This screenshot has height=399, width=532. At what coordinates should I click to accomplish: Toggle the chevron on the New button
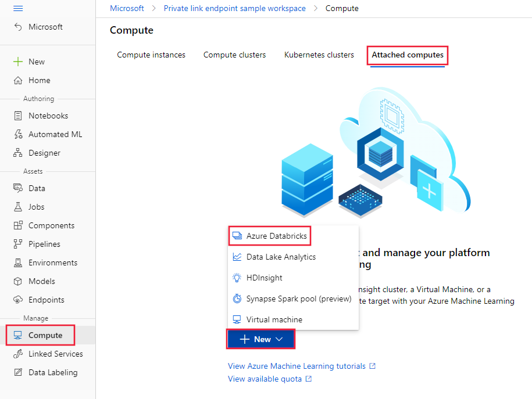click(279, 339)
